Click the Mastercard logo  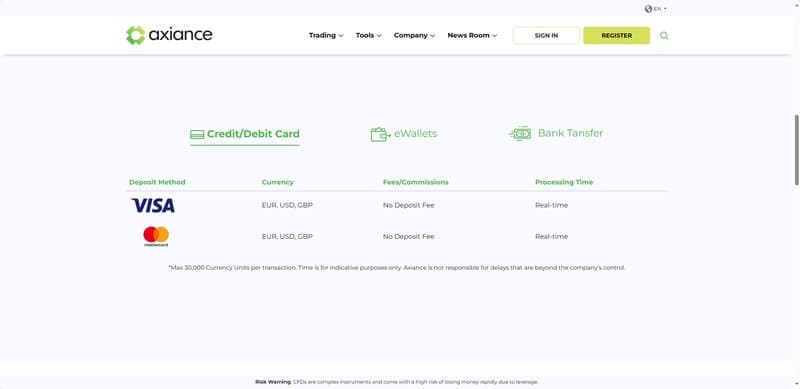(156, 236)
